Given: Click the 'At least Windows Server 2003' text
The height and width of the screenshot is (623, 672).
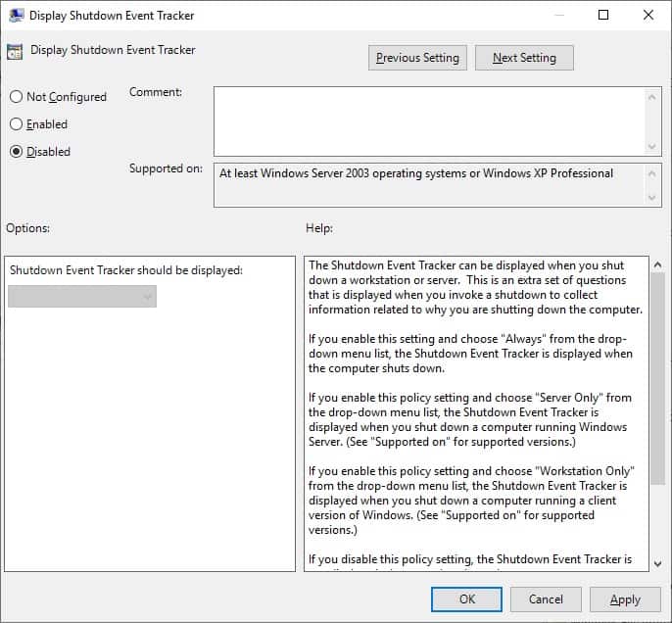Looking at the screenshot, I should 416,173.
